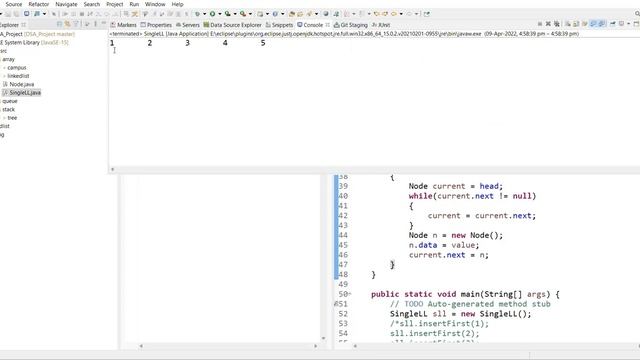640x360 pixels.
Task: Switch to the JUnit tab
Action: [x=381, y=25]
